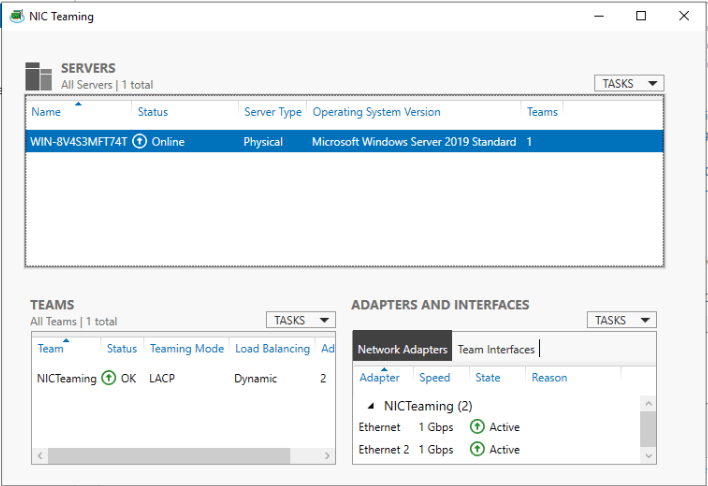Viewport: 708px width, 486px height.
Task: Click the Ethernet adapter Active status icon
Action: (477, 427)
